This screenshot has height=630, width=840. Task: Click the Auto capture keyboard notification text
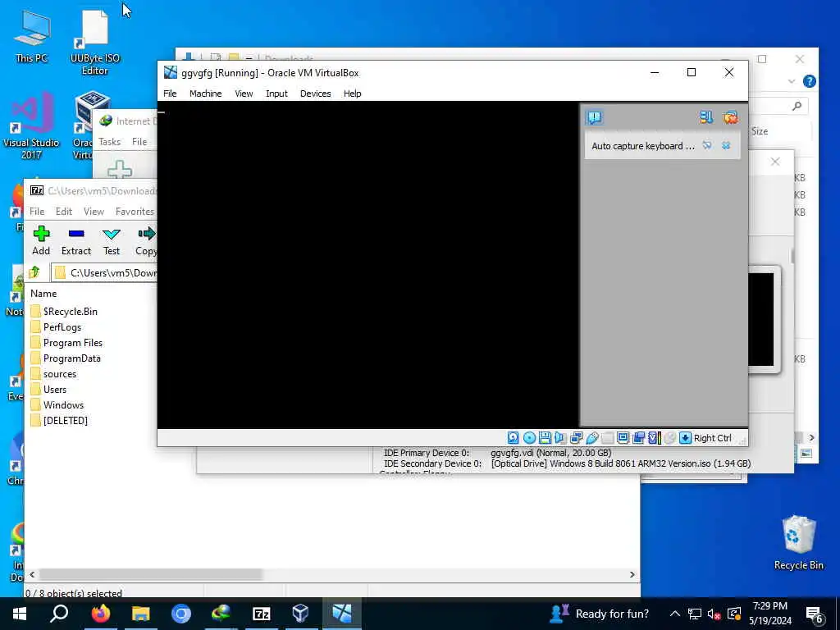[643, 146]
